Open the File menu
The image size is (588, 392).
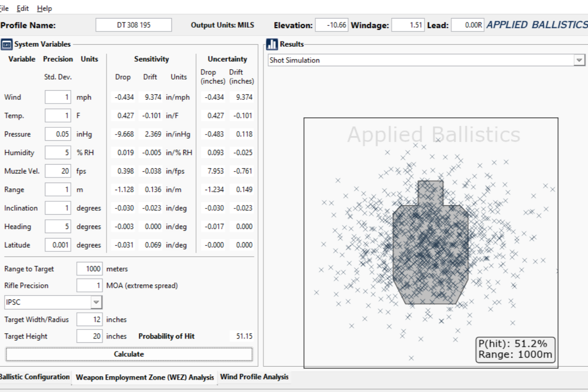point(5,9)
